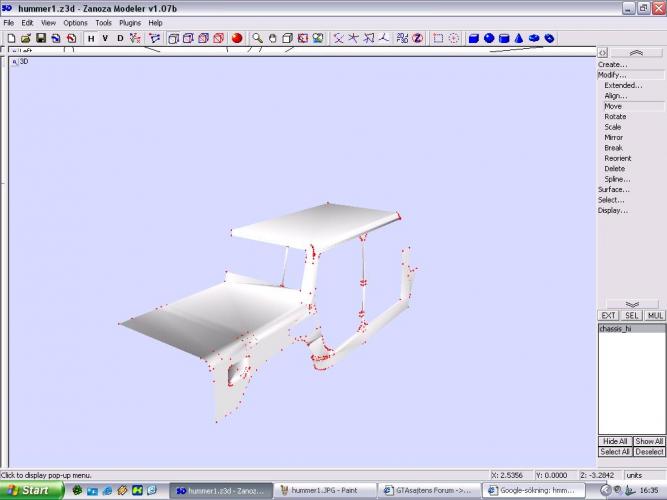
Task: Expand the Display... command group
Action: (x=612, y=210)
